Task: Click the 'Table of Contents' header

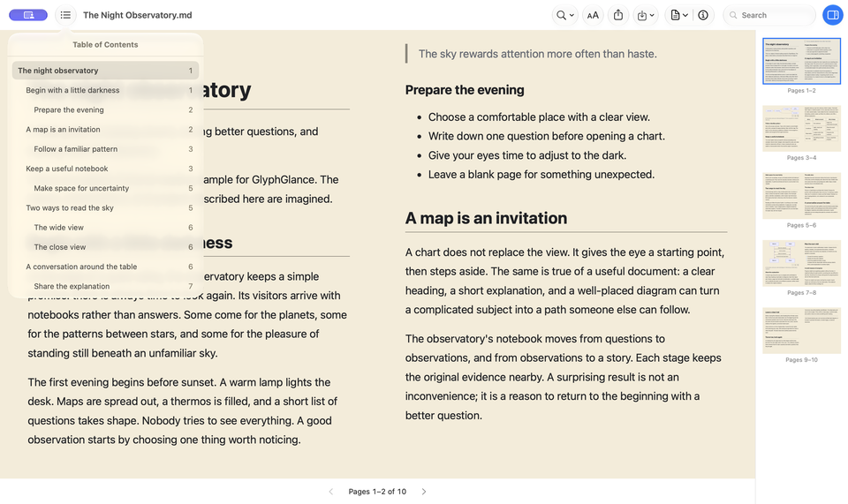Action: [x=105, y=45]
